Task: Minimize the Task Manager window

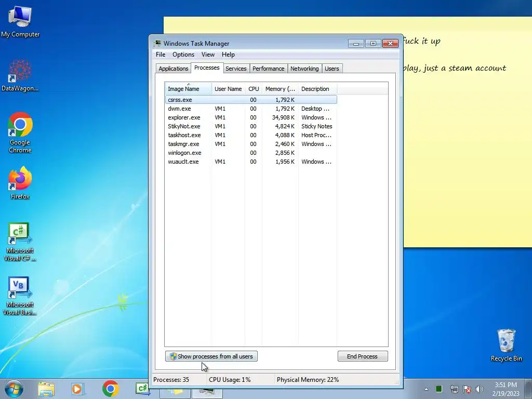Action: pos(356,44)
